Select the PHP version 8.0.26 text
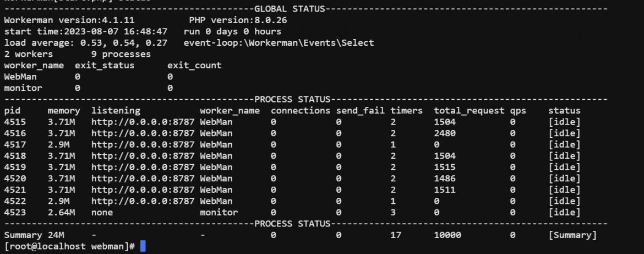Image resolution: width=644 pixels, height=254 pixels. 238,20
